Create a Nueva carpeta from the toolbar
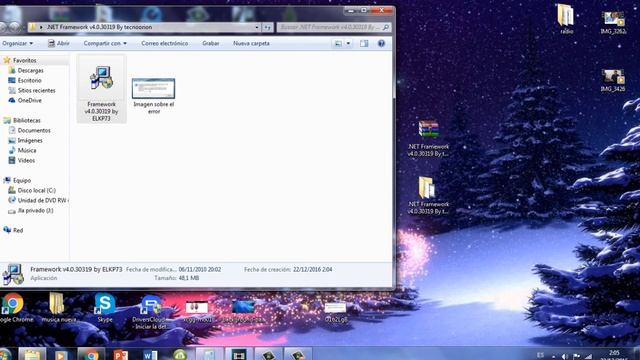Screen dimensions: 640x360 tap(251, 43)
